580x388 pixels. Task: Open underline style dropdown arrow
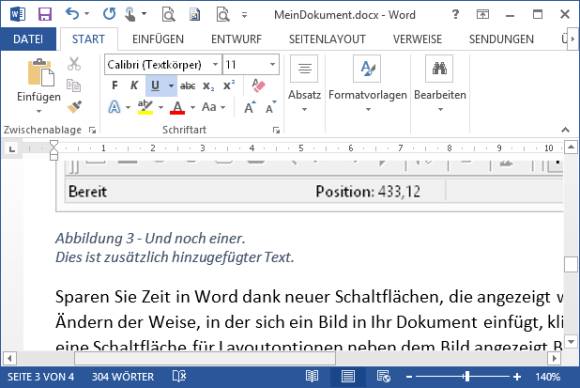coord(171,85)
